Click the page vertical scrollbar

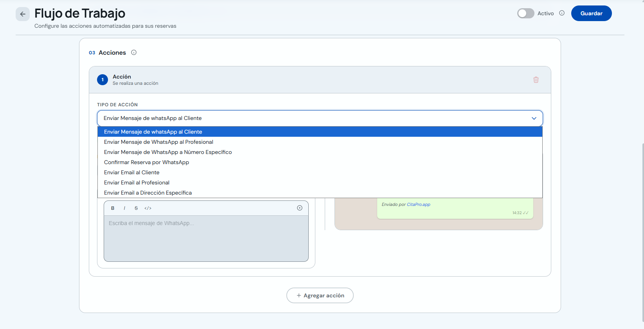click(642, 232)
